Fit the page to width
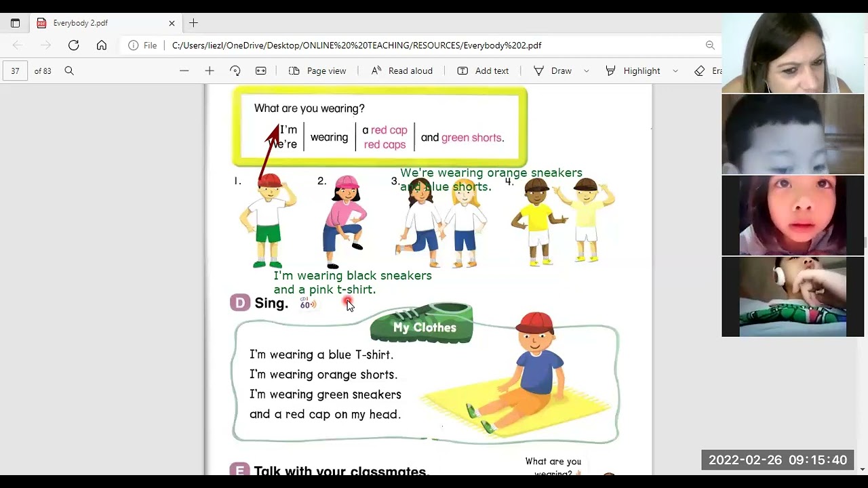 pyautogui.click(x=260, y=70)
